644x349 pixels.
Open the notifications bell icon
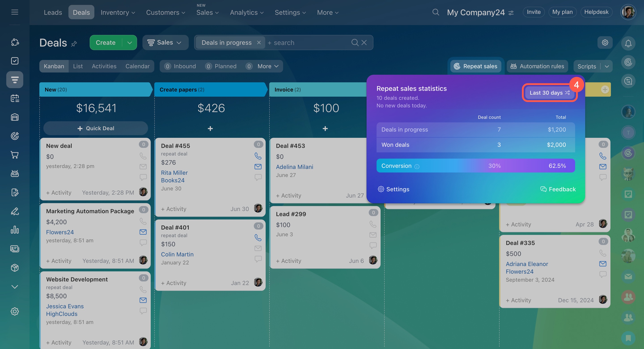coord(628,43)
